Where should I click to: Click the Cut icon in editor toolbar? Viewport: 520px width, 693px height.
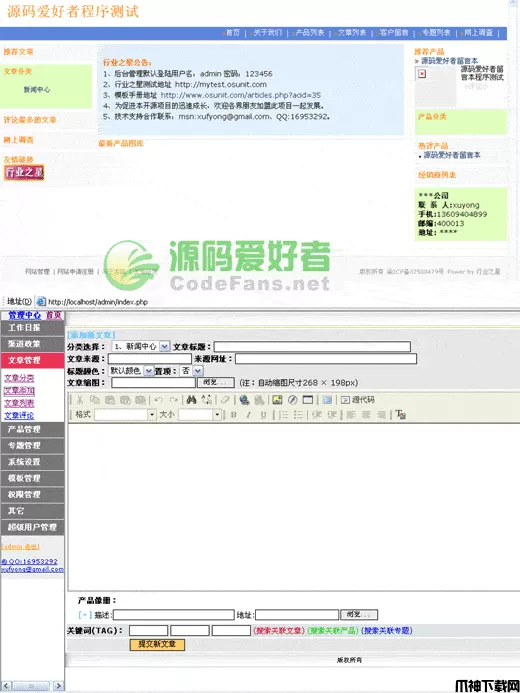(x=80, y=400)
